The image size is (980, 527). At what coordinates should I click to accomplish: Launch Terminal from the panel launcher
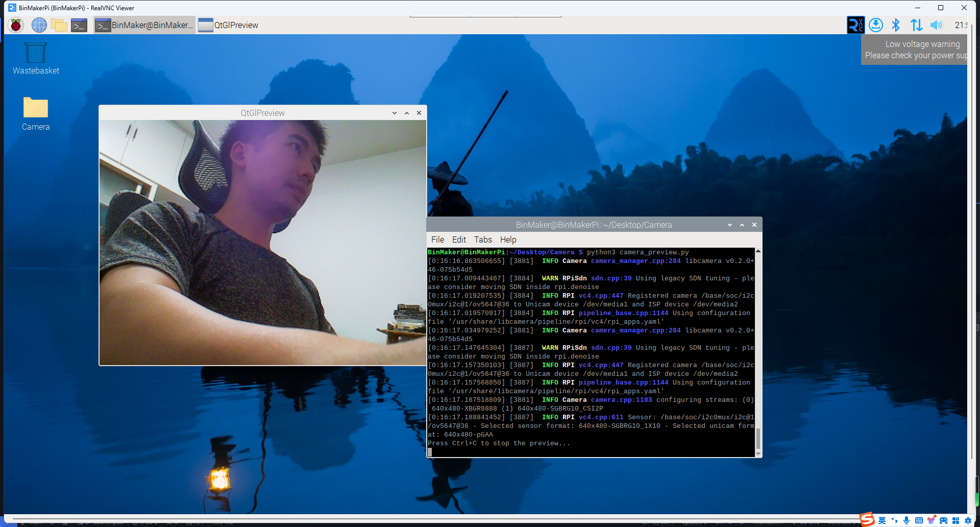click(79, 25)
